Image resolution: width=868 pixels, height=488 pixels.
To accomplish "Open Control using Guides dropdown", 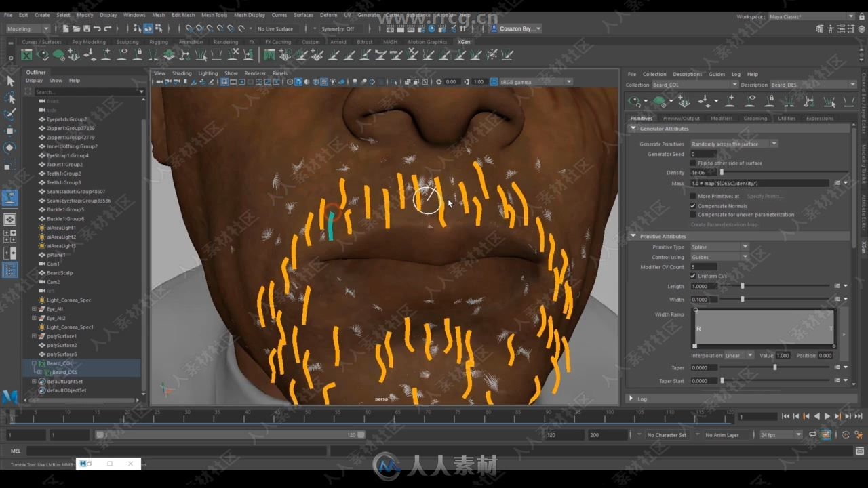I will [x=719, y=257].
